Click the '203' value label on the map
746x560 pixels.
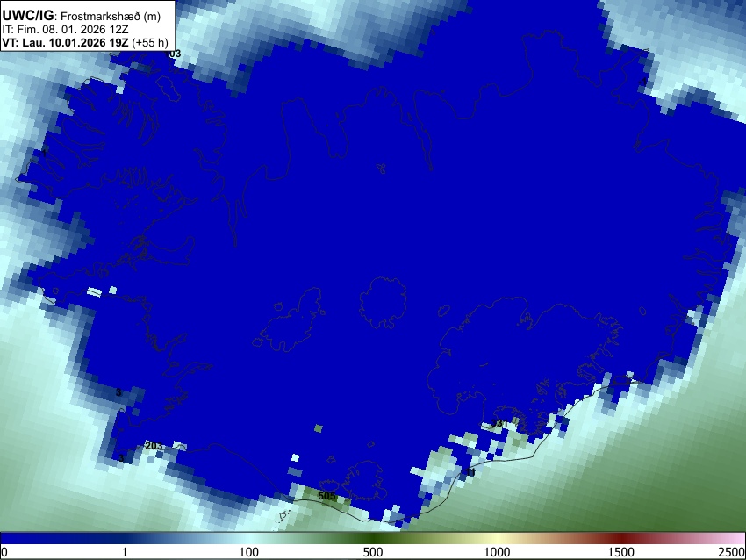click(x=154, y=446)
